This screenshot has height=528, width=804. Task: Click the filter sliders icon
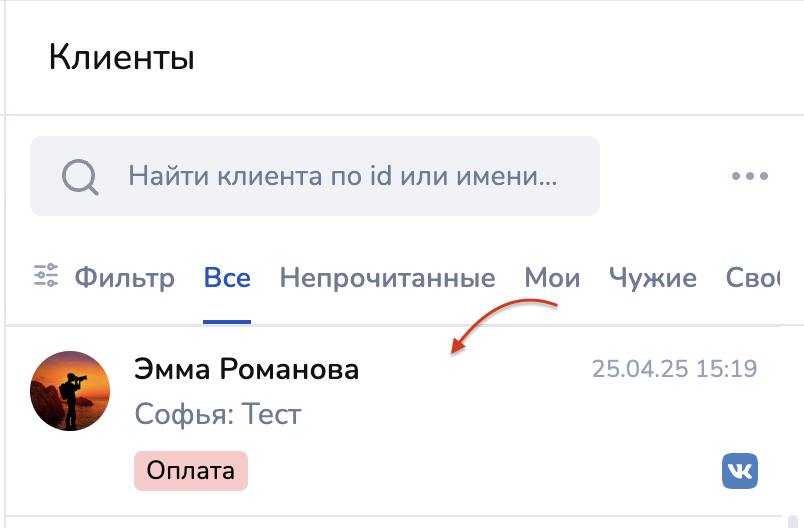point(46,277)
